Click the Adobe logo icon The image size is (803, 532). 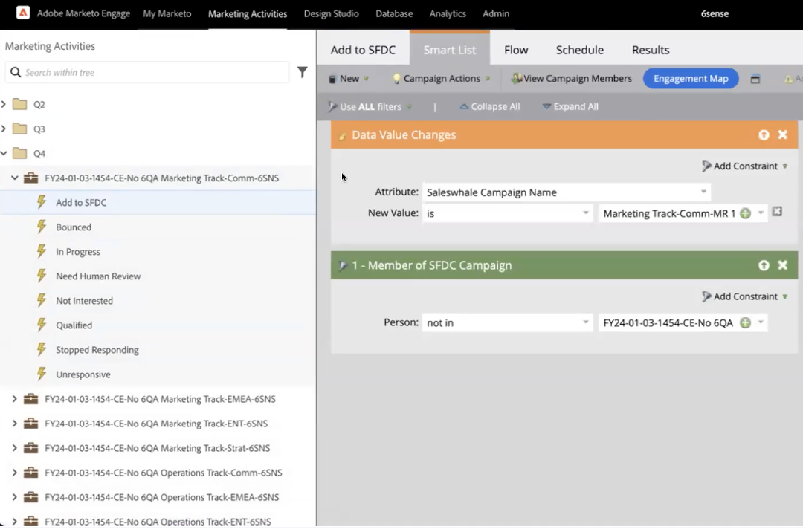23,13
